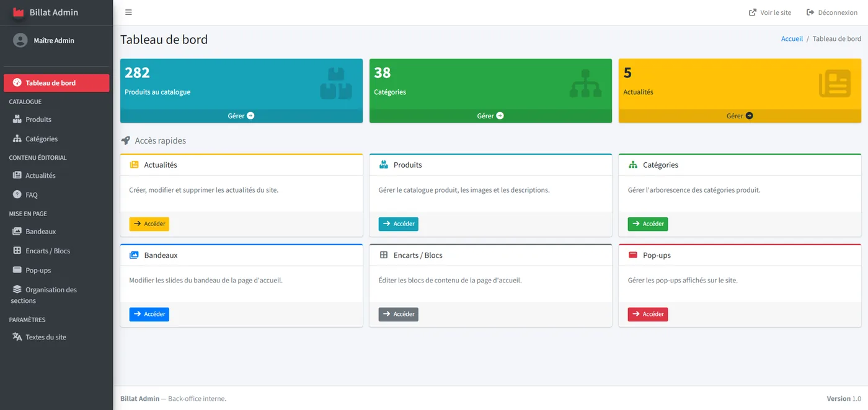Open Bandeaux in the sidebar
The width and height of the screenshot is (868, 410).
pyautogui.click(x=56, y=232)
